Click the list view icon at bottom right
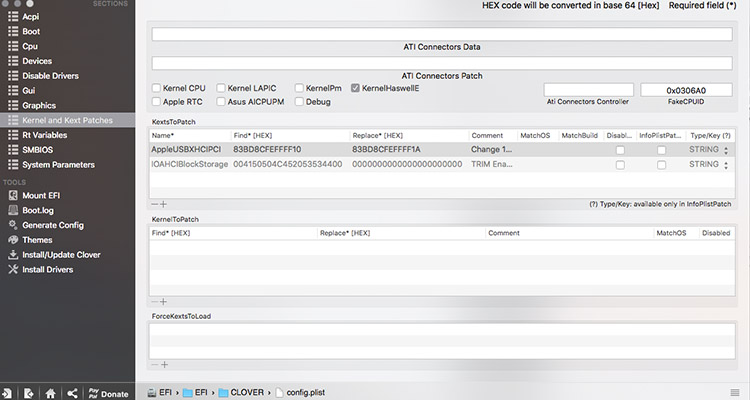 pyautogui.click(x=735, y=393)
